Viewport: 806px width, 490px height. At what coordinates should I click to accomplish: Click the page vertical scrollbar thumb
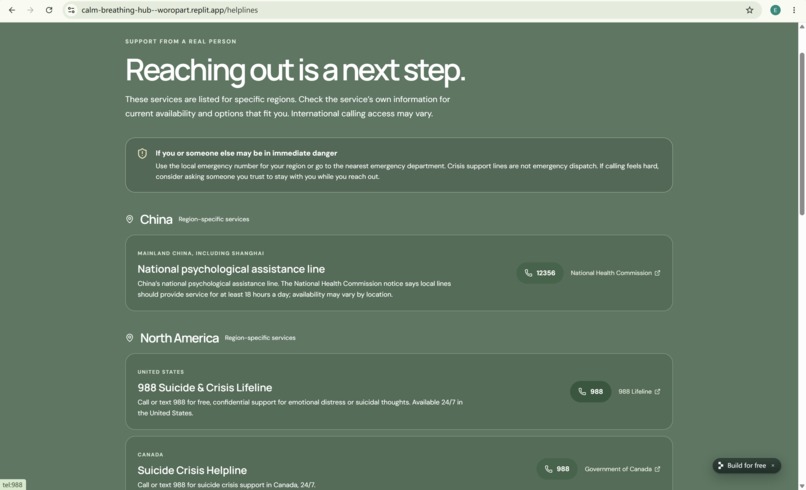click(801, 134)
